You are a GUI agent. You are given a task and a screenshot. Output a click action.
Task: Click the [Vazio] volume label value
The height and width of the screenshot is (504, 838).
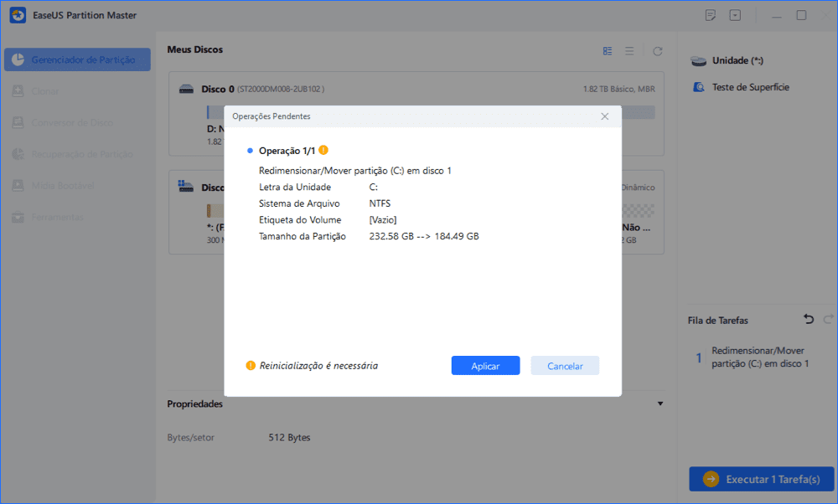[383, 220]
